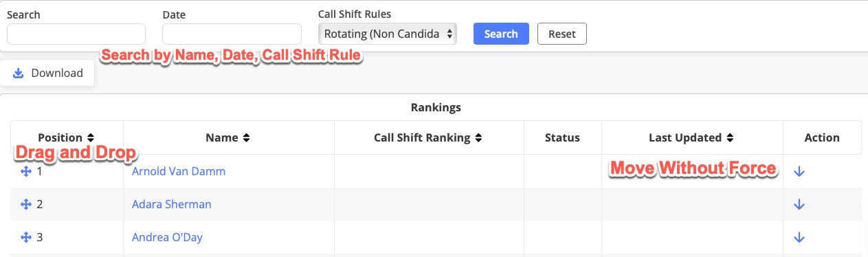Reset the search filters
The width and height of the screenshot is (868, 257).
[x=562, y=34]
